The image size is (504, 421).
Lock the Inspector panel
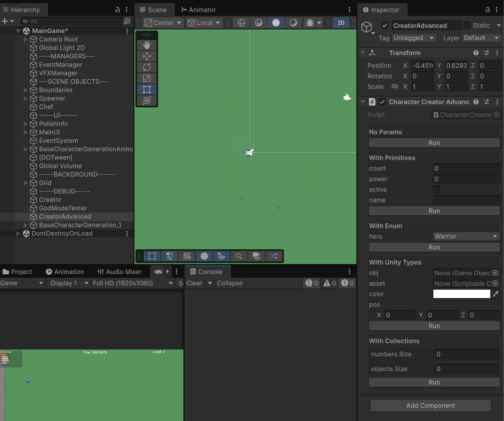[x=487, y=10]
